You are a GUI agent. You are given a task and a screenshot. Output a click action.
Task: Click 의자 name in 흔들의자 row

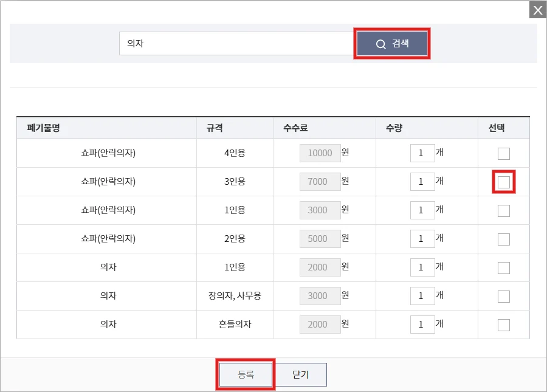[108, 325]
